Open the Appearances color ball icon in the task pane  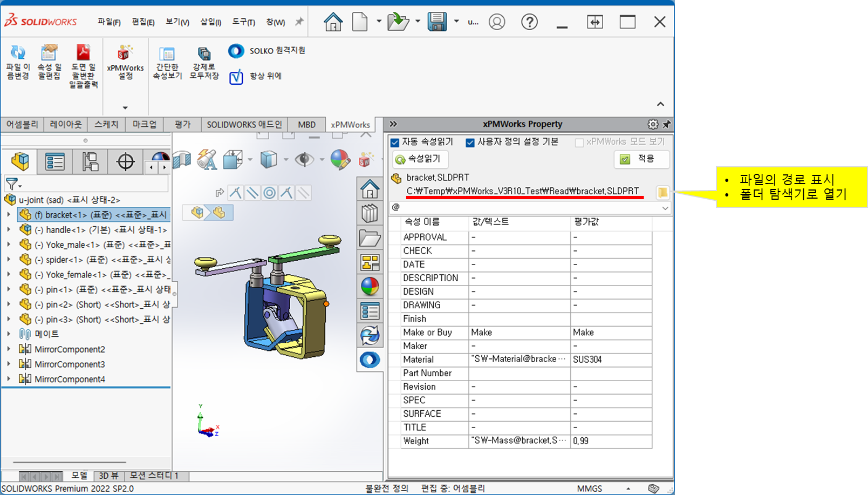[x=370, y=287]
